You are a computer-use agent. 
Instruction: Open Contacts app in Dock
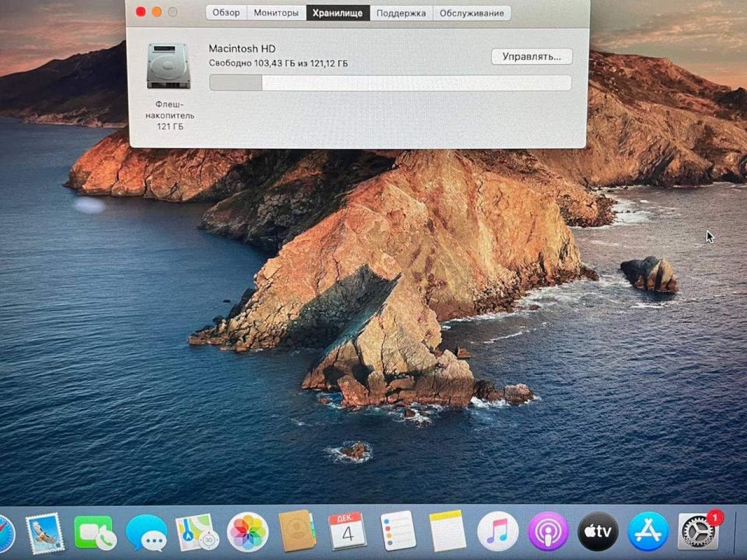click(297, 531)
